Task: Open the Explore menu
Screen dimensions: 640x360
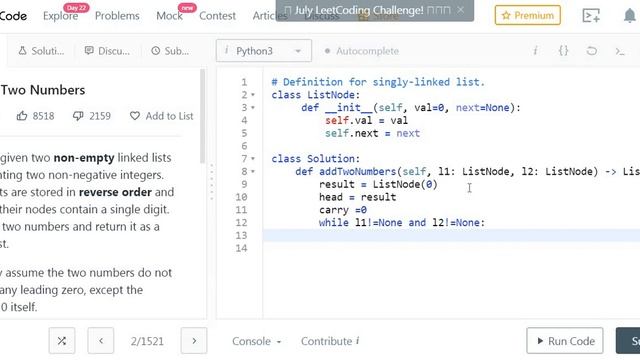Action: pyautogui.click(x=60, y=16)
